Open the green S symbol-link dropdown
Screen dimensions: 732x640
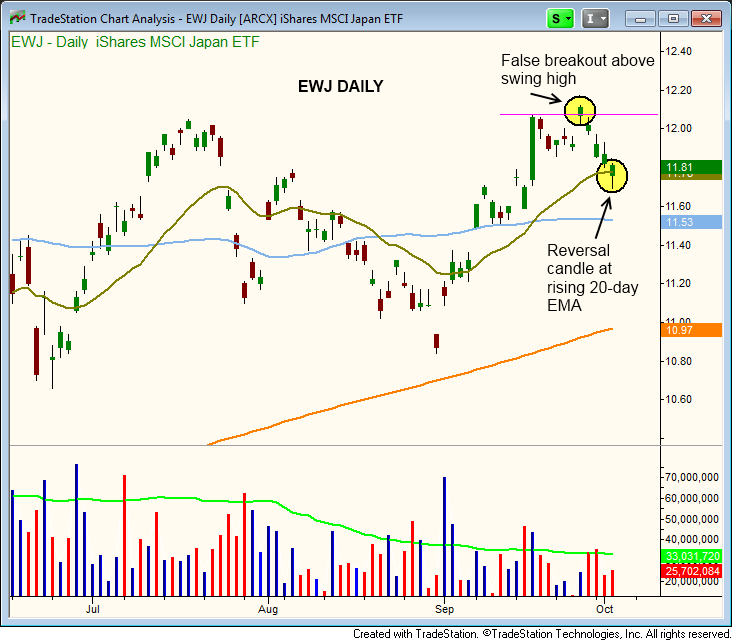point(560,19)
